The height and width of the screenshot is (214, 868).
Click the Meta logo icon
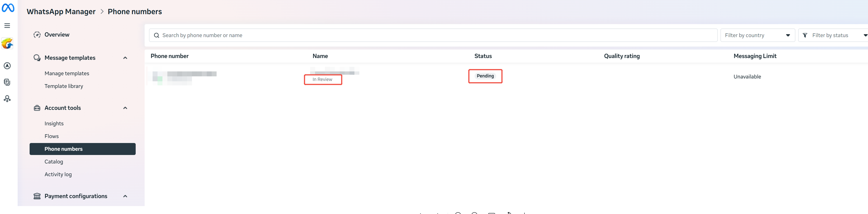(8, 7)
